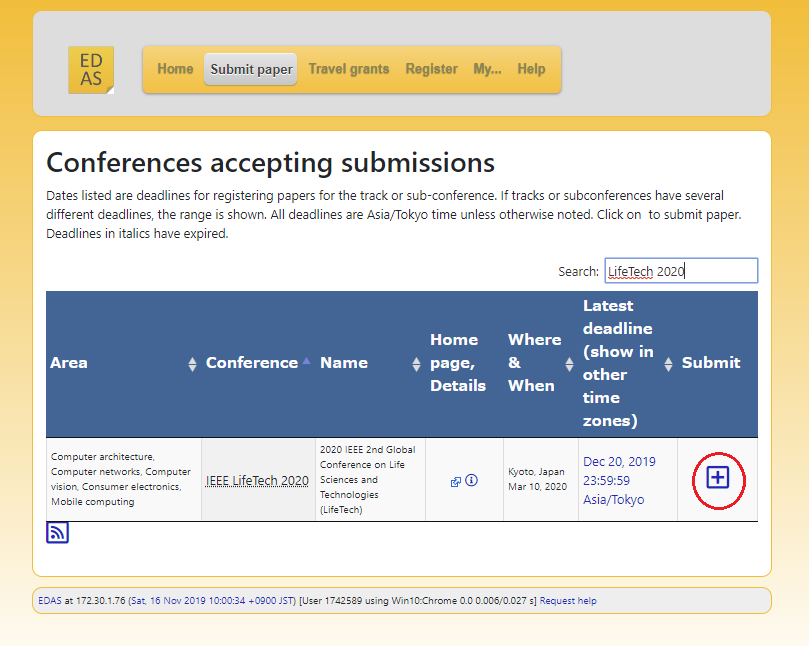This screenshot has height=646, width=809.
Task: Select the Submit paper menu
Action: [x=251, y=69]
